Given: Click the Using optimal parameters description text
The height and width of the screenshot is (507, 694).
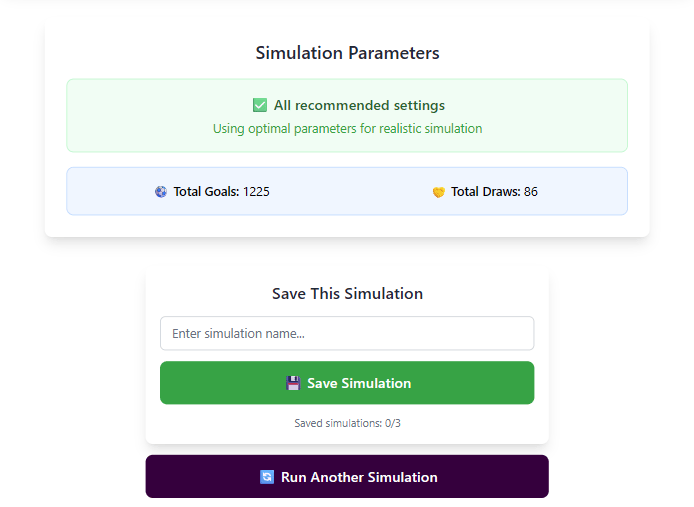Looking at the screenshot, I should [x=347, y=129].
